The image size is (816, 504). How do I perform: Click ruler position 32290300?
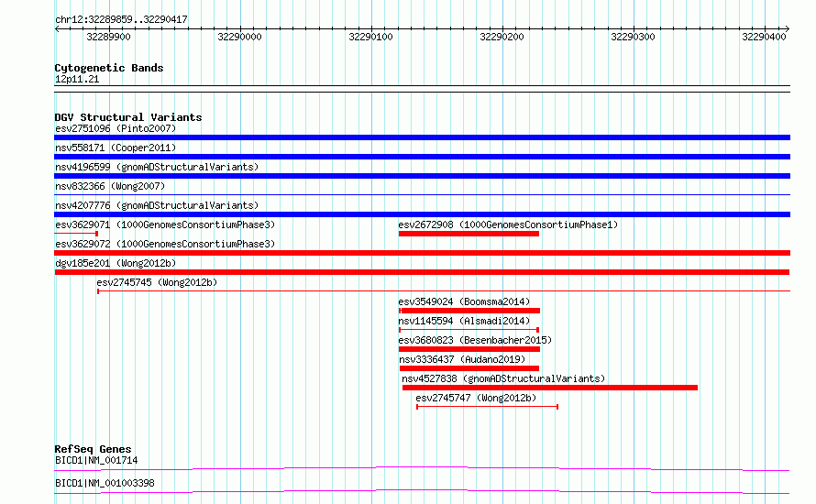[634, 37]
